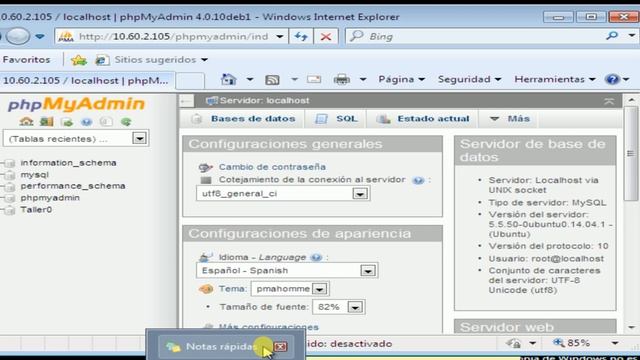Open the query window icon in sidebar
Image resolution: width=640 pixels, height=360 pixels.
point(67,122)
